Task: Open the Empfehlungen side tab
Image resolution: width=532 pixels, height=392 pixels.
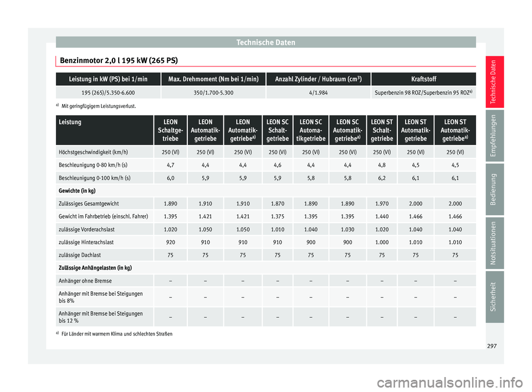Action: [494, 136]
